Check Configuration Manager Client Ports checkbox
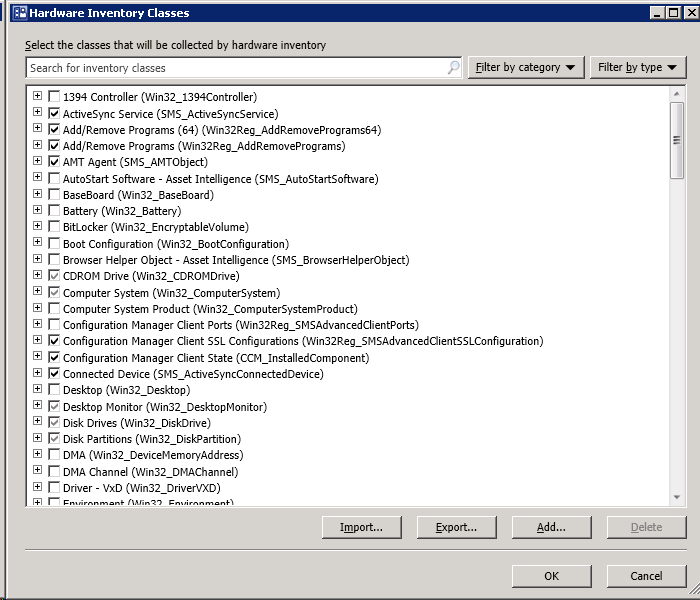Viewport: 700px width, 600px height. click(54, 325)
